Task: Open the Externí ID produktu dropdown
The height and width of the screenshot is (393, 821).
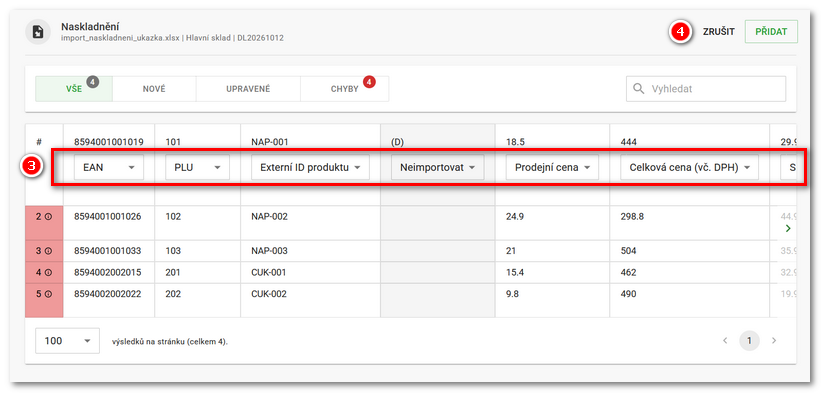Action: pyautogui.click(x=310, y=167)
